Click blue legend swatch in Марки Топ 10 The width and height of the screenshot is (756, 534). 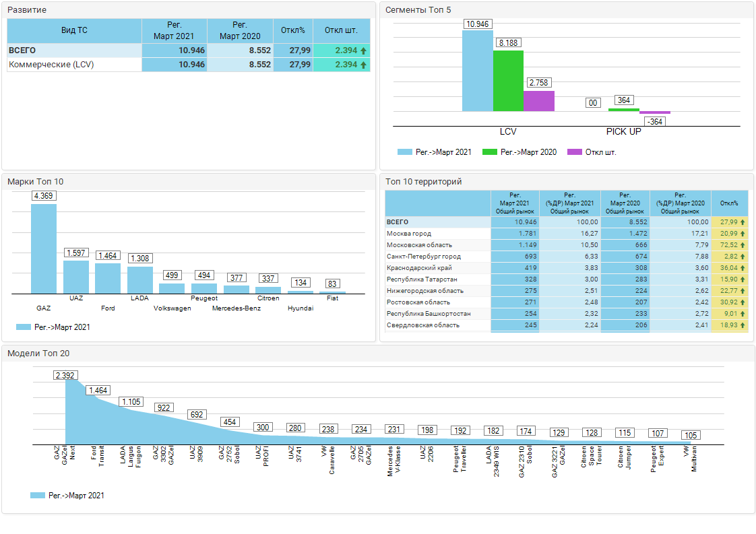coord(23,327)
